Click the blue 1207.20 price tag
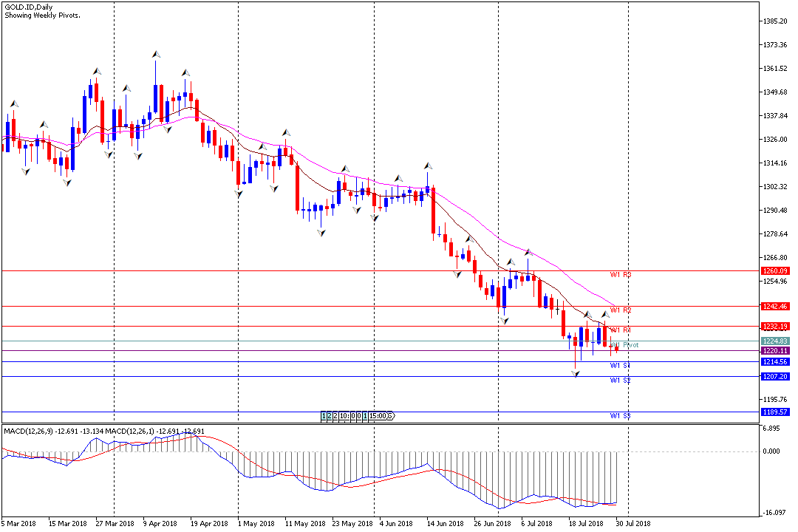798x532 pixels. [775, 377]
